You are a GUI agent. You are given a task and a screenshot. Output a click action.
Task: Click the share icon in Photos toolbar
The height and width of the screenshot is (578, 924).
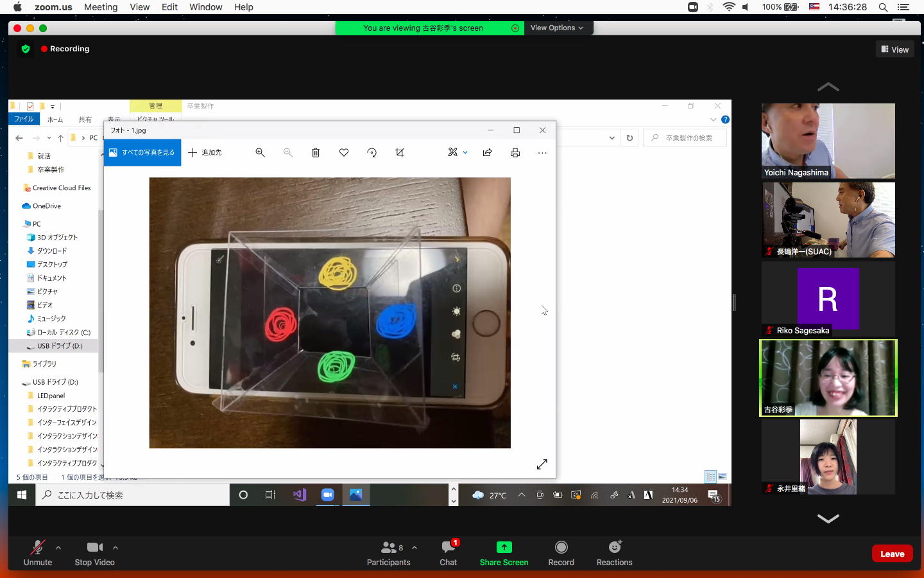pos(488,153)
